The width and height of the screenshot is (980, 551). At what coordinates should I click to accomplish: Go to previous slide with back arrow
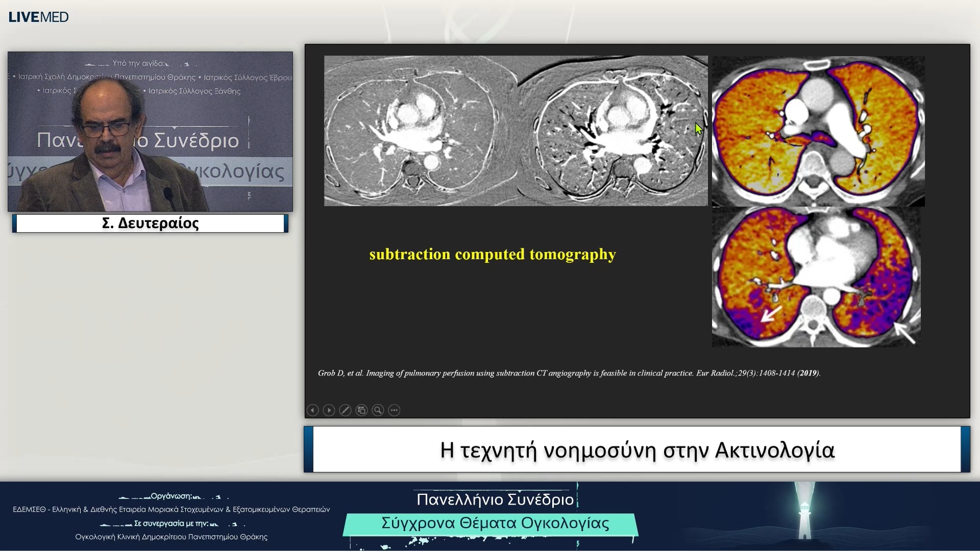pos(312,410)
